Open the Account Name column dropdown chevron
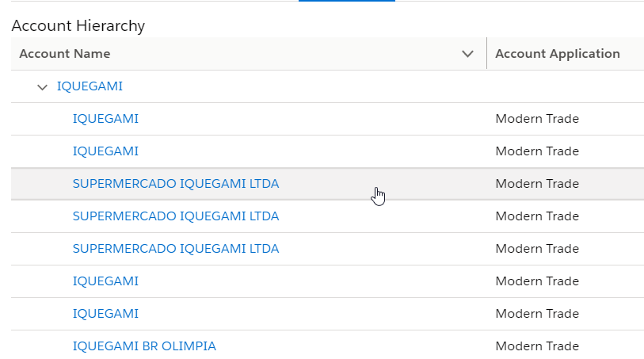Viewport: 644px width, 359px height. tap(467, 54)
